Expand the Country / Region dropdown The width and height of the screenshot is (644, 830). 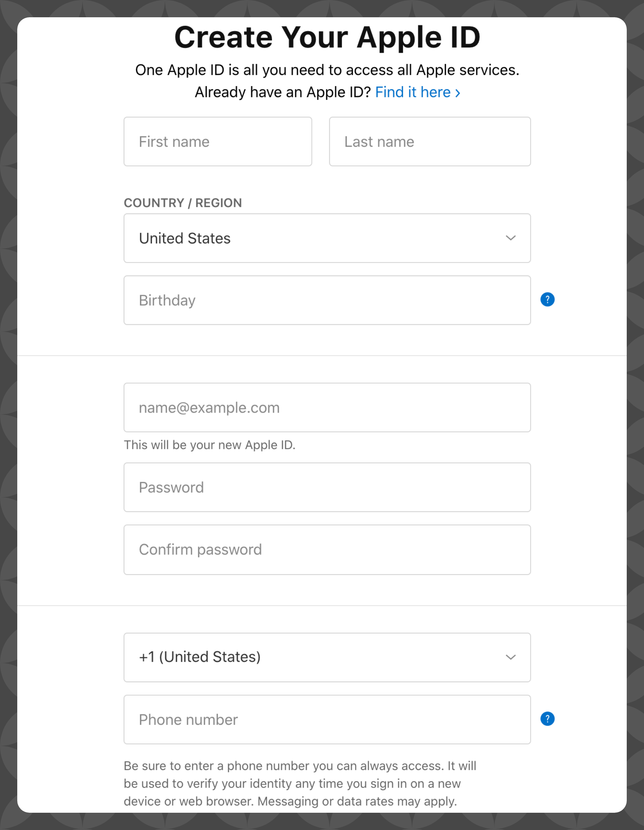[x=327, y=238]
